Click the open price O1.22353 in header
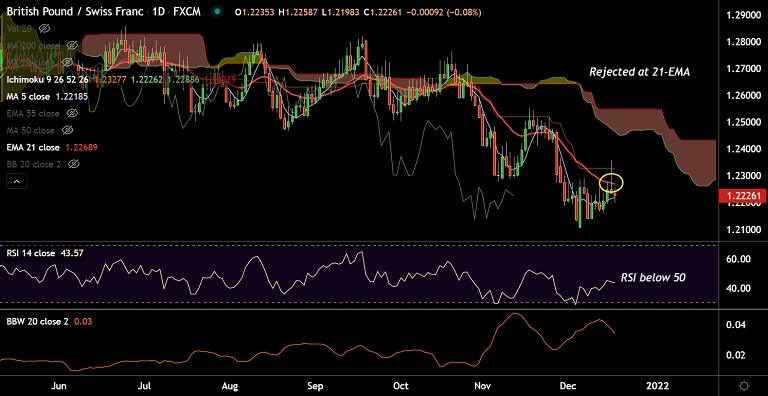 tap(255, 12)
